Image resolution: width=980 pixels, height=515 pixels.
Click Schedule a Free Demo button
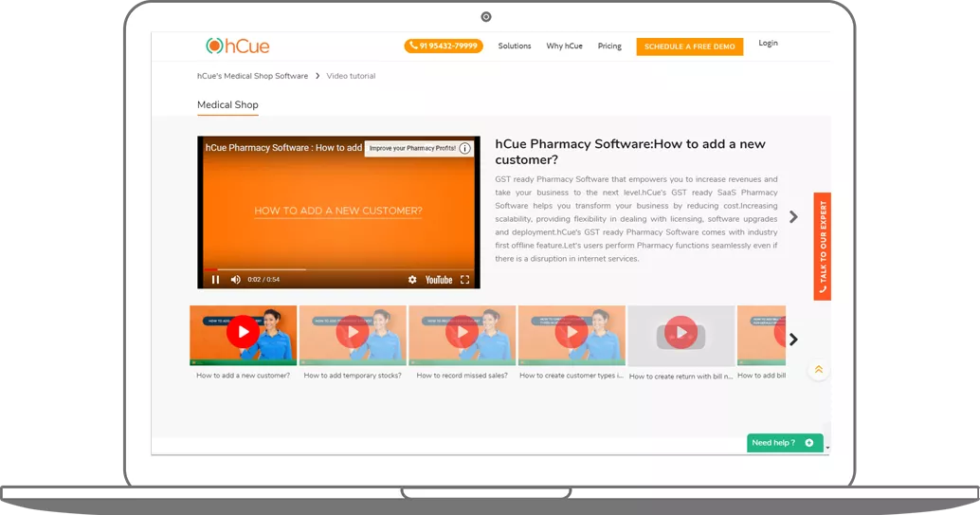(689, 46)
